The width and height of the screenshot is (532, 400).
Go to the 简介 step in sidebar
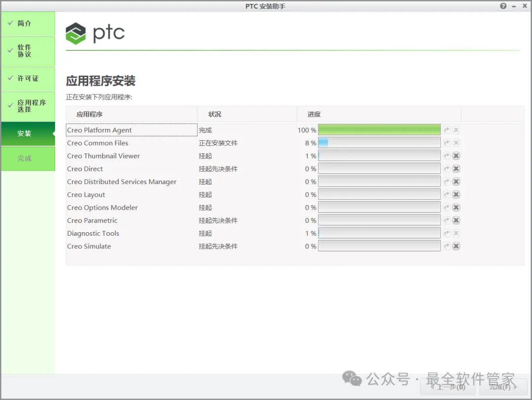tap(28, 24)
